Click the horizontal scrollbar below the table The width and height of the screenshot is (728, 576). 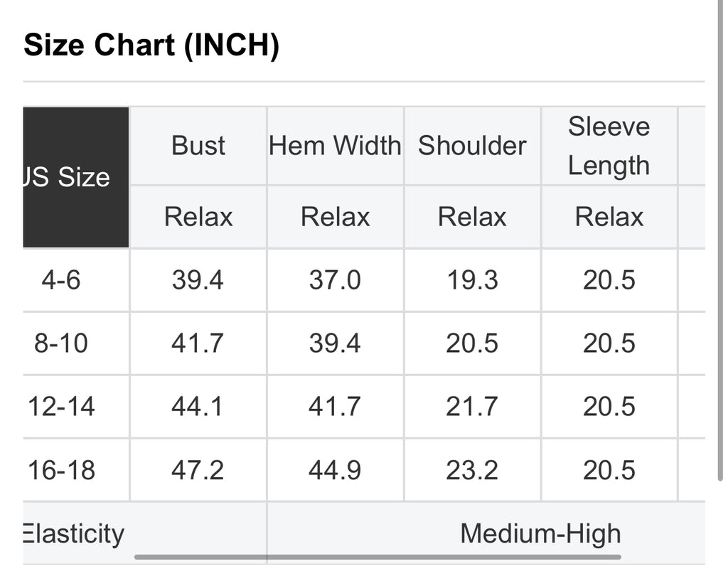coord(377,557)
